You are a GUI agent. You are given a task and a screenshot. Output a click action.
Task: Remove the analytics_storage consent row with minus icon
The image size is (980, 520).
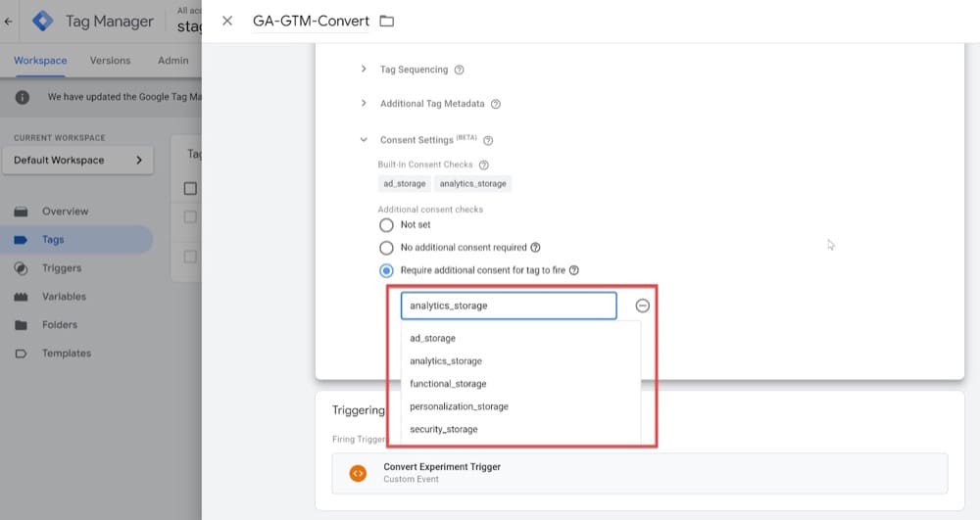click(x=643, y=306)
